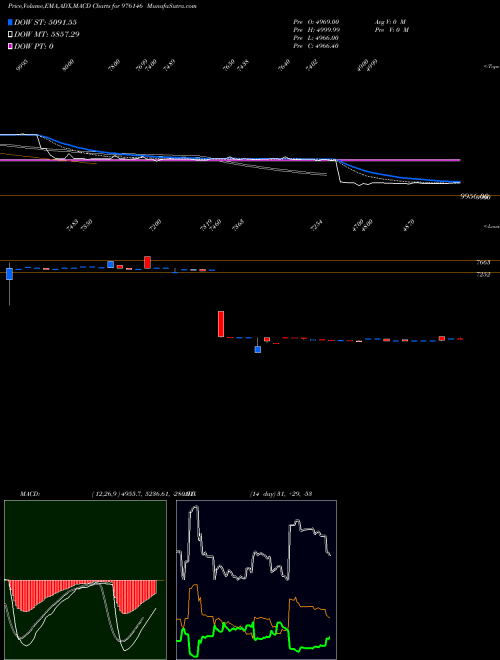Select the Pre O: 4969.00 value

coord(316,22)
